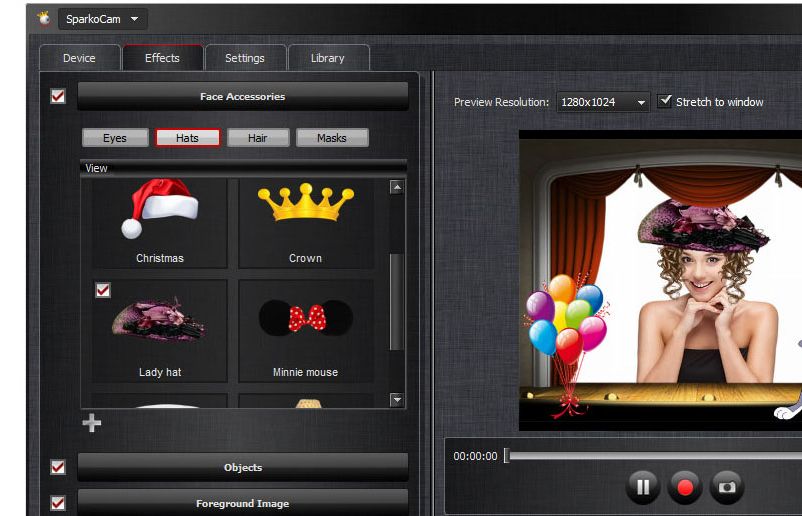Toggle the Face Accessories checkbox
The height and width of the screenshot is (516, 802).
pyautogui.click(x=58, y=96)
